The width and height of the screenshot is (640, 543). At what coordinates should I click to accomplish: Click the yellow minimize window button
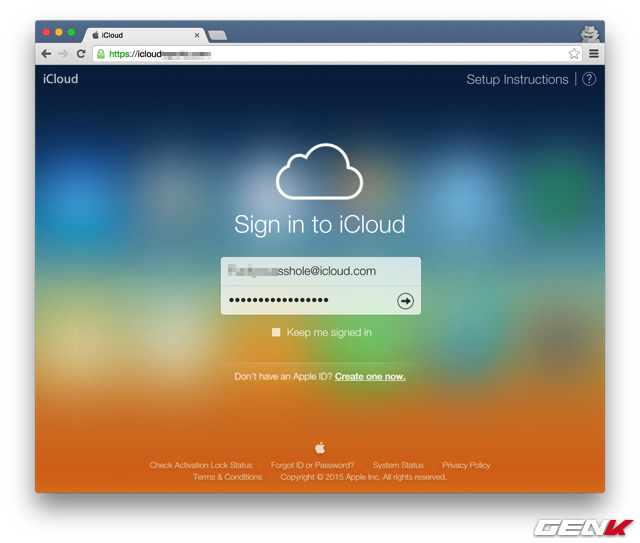tap(59, 32)
